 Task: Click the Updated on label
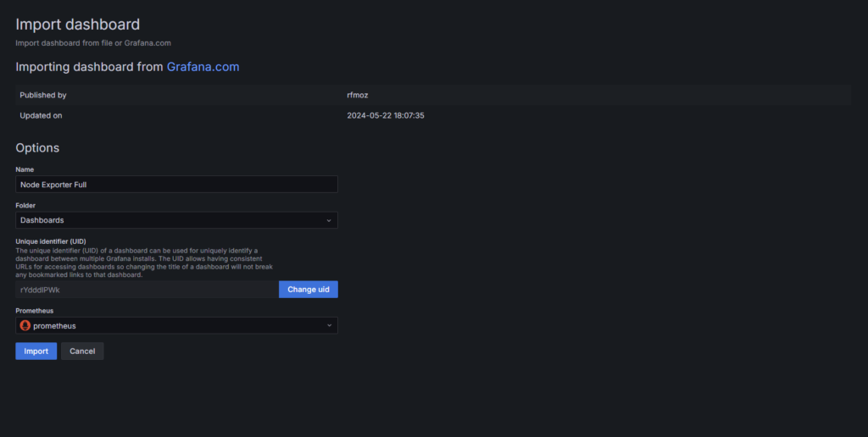pos(41,116)
